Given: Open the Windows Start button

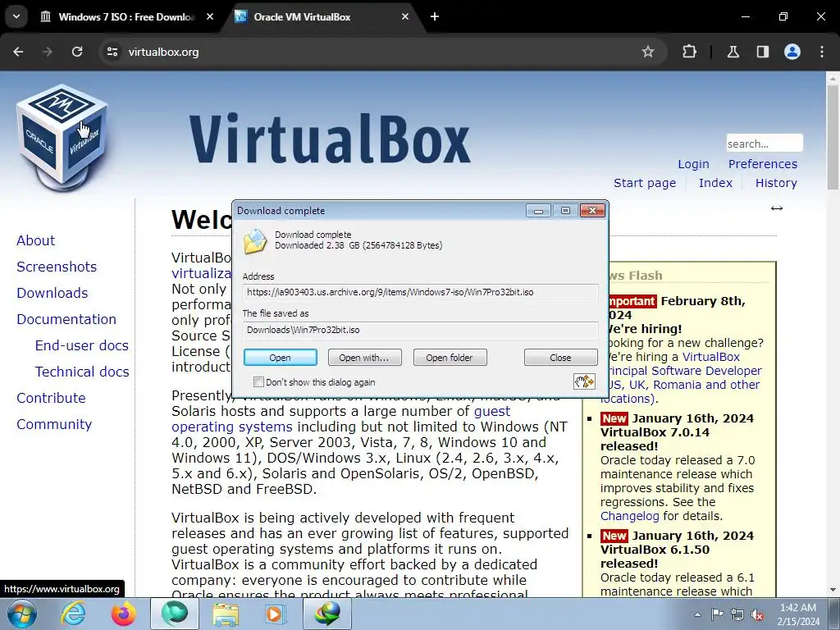Looking at the screenshot, I should [22, 614].
